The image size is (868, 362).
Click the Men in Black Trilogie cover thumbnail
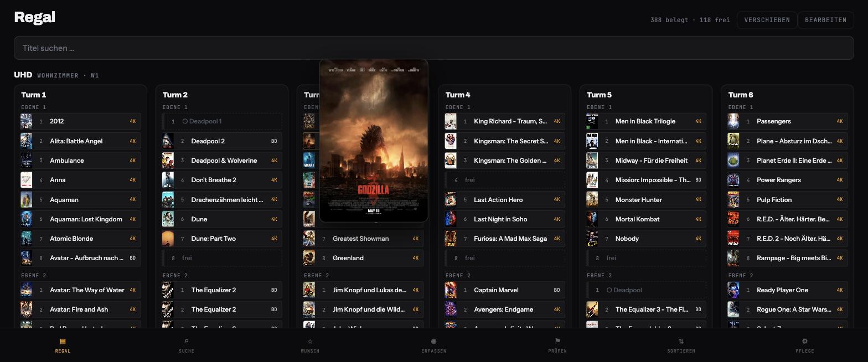pos(592,121)
